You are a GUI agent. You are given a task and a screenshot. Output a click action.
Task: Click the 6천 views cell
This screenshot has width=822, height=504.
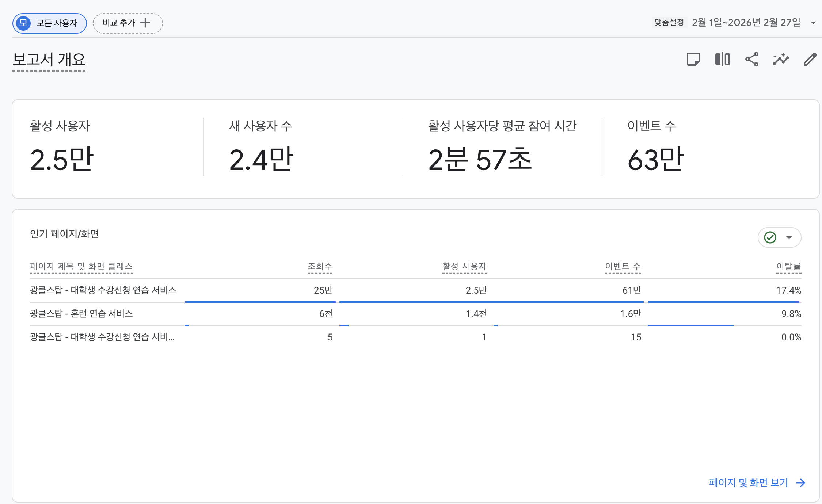(x=326, y=314)
